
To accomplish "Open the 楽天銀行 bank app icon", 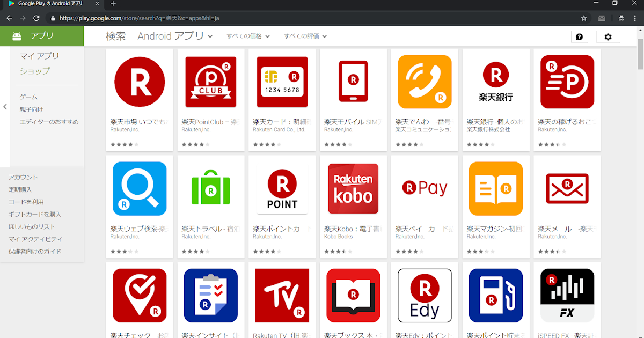I will point(496,82).
